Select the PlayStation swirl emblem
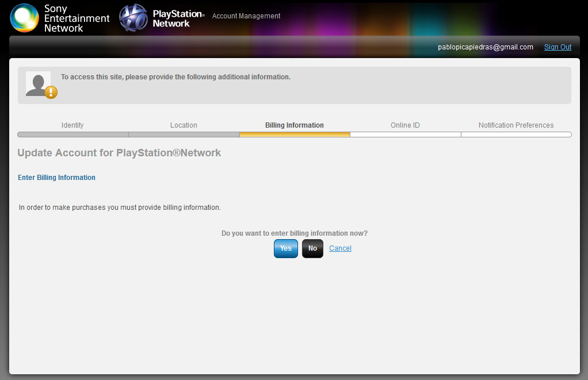The image size is (588, 380). (x=133, y=17)
